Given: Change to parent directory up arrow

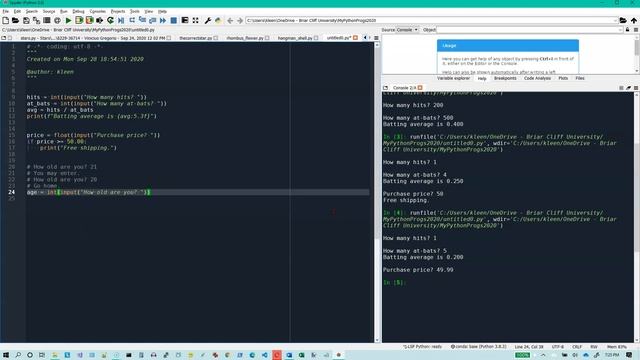Looking at the screenshot, I should coord(633,20).
